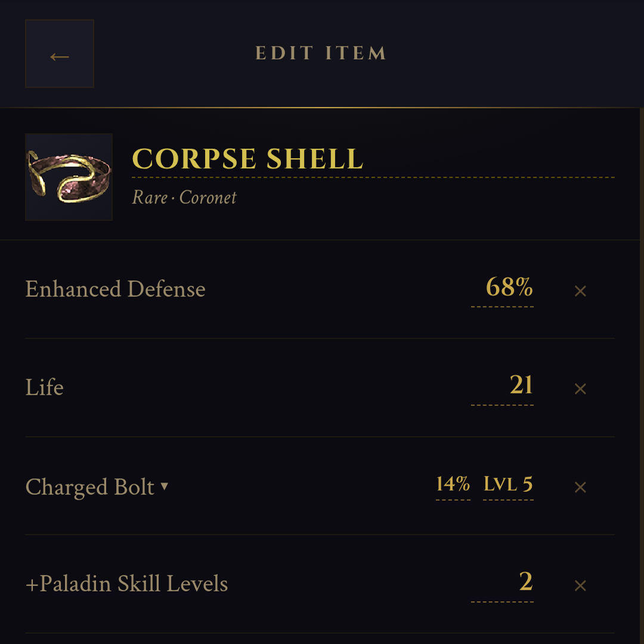Select the Enhanced Defense label
The width and height of the screenshot is (644, 644).
115,289
